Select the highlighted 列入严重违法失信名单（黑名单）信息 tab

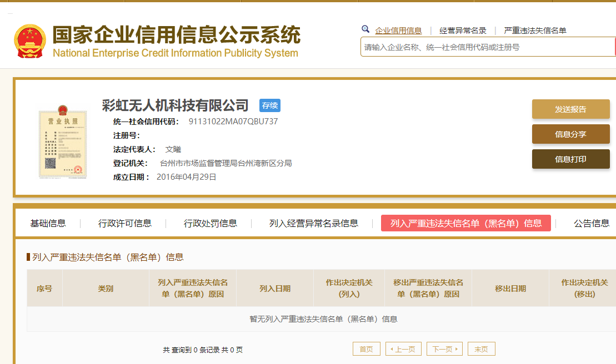466,223
